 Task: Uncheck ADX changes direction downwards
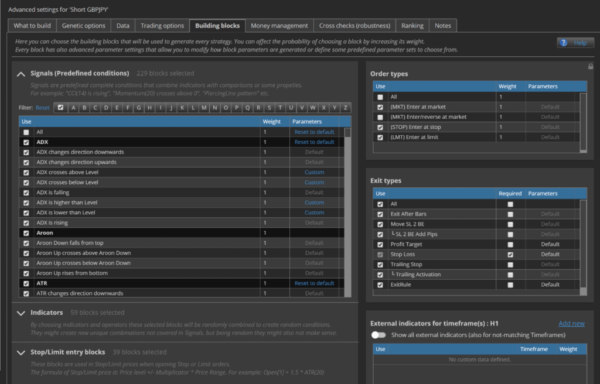click(26, 152)
